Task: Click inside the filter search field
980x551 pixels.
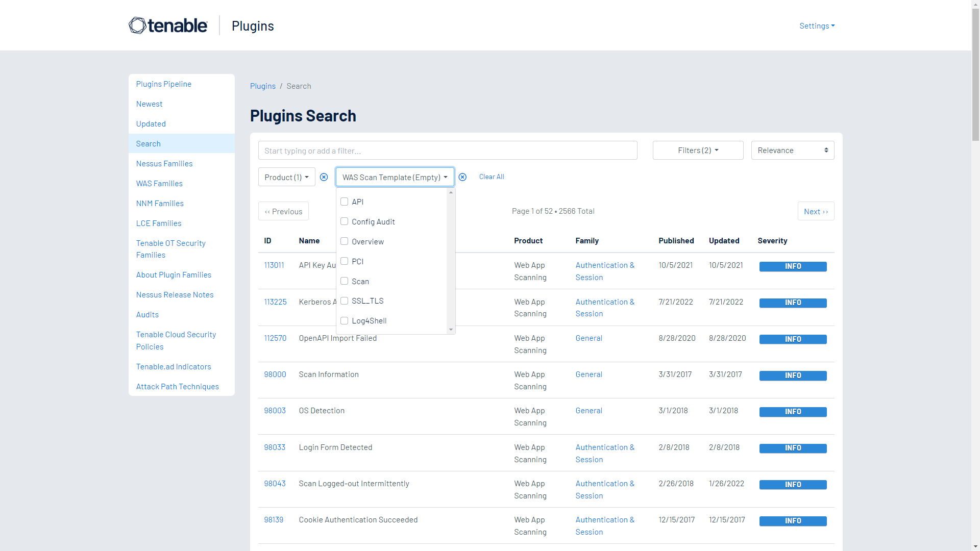Action: pyautogui.click(x=448, y=150)
